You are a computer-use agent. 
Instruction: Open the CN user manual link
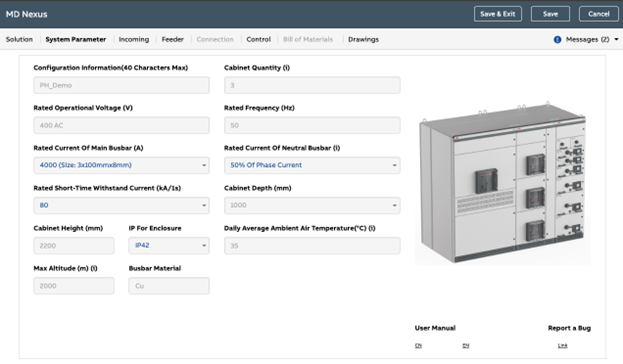click(x=418, y=346)
